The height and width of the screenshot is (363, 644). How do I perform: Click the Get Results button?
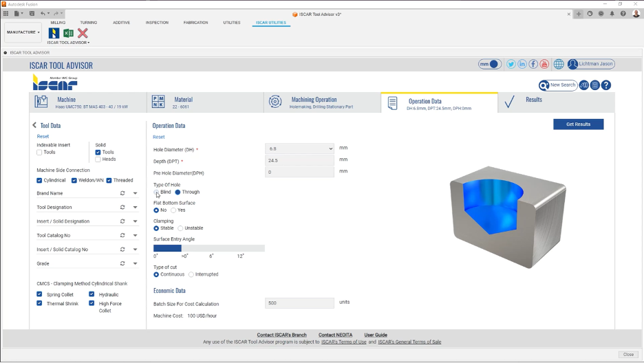578,124
